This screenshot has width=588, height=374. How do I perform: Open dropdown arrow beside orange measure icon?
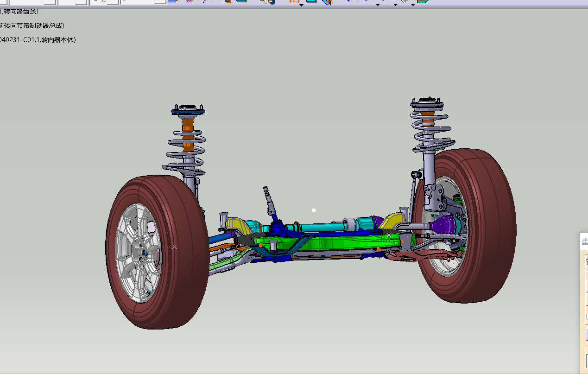pyautogui.click(x=301, y=5)
